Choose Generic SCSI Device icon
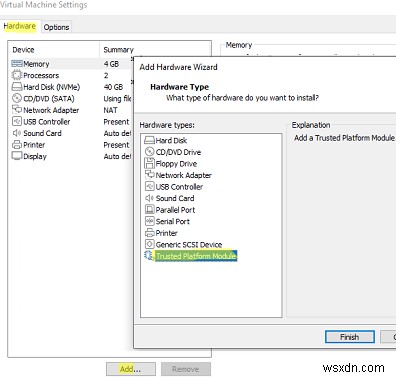This screenshot has height=378, width=396. tap(150, 244)
